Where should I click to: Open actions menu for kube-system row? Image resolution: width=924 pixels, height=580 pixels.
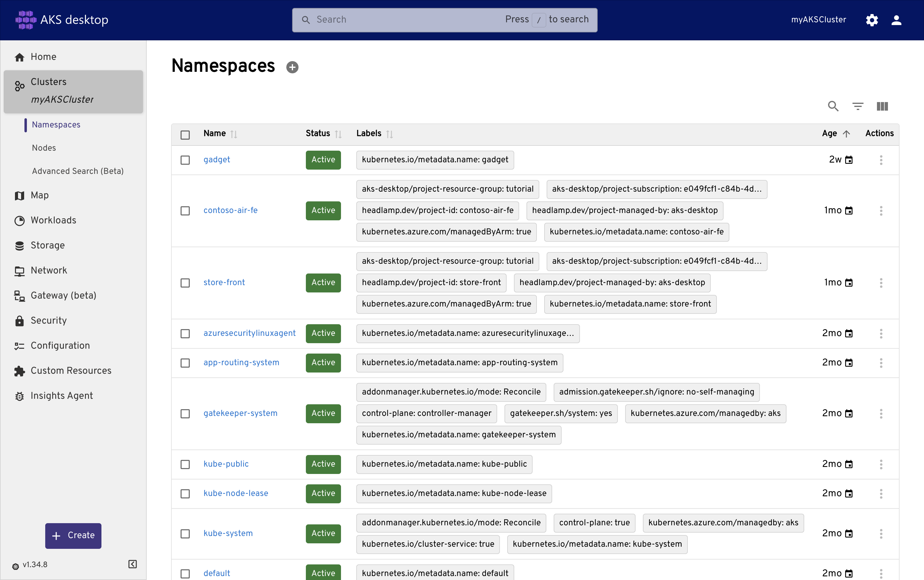(x=881, y=534)
